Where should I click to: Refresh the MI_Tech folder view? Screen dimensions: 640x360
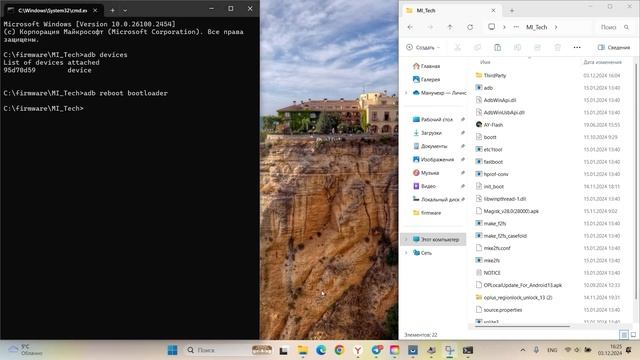470,27
